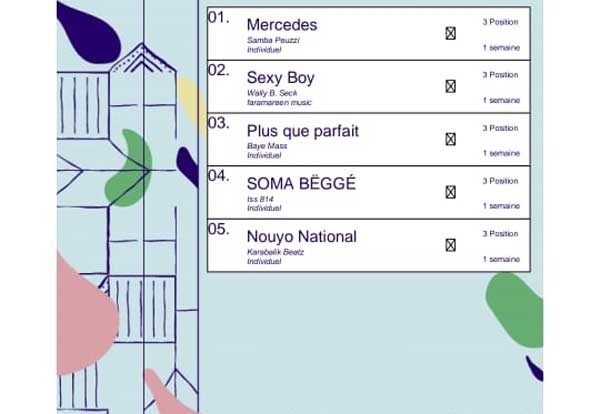Click the box icon next to Mercedes
The height and width of the screenshot is (414, 600).
click(450, 33)
